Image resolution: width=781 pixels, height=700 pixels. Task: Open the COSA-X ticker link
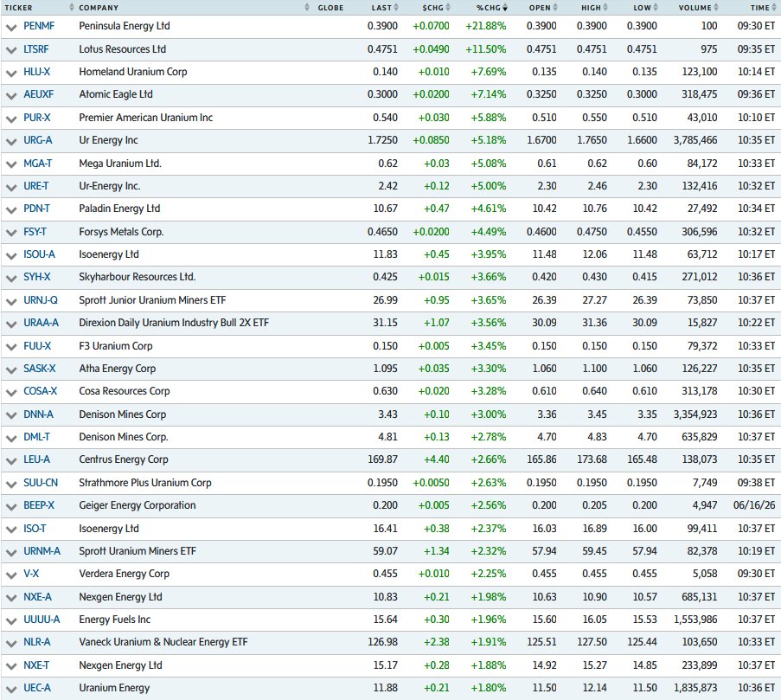tap(41, 390)
